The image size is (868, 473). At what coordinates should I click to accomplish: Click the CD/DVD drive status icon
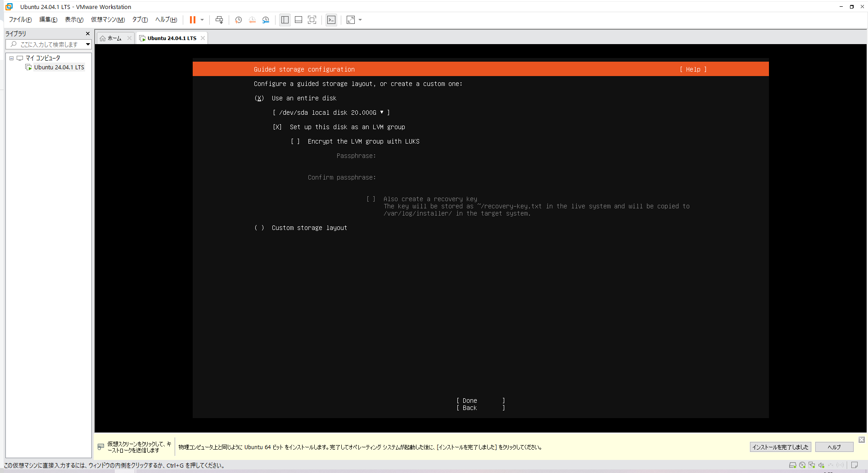[802, 465]
